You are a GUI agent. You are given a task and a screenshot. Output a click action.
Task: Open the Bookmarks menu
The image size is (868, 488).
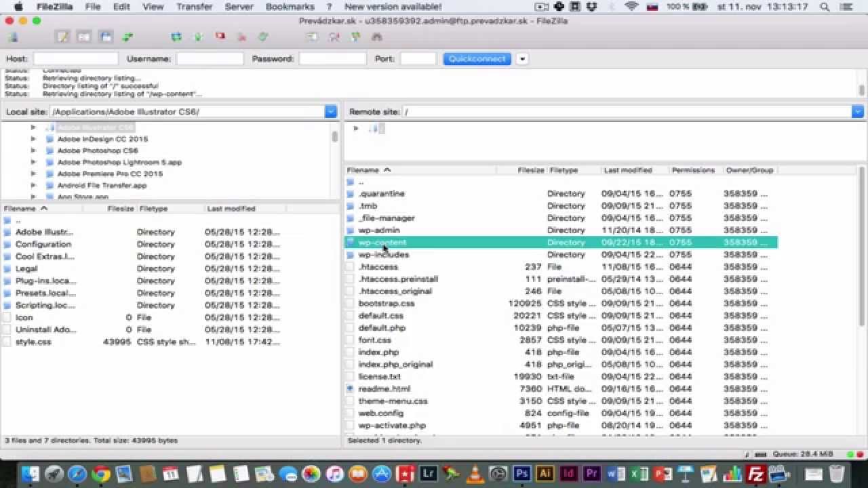pyautogui.click(x=290, y=7)
